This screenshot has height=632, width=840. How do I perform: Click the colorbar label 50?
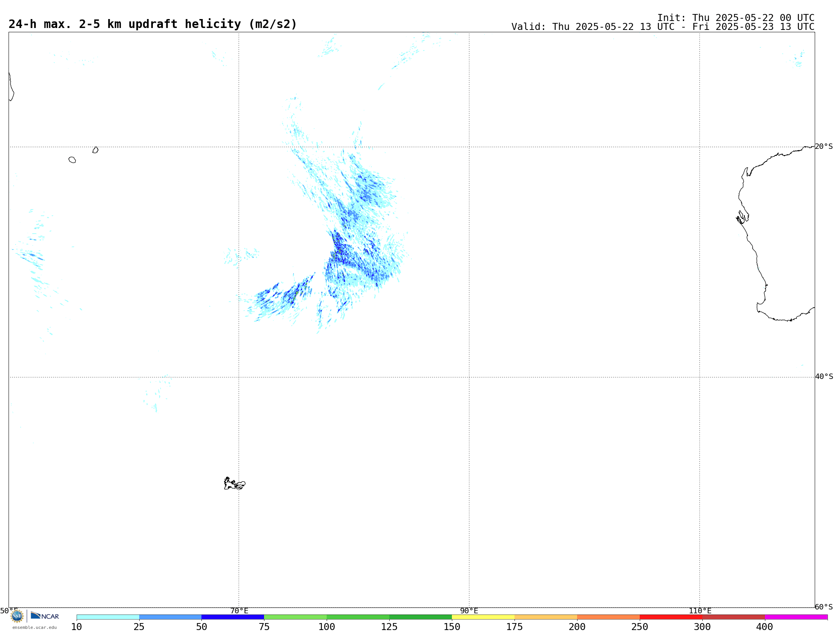pyautogui.click(x=202, y=627)
